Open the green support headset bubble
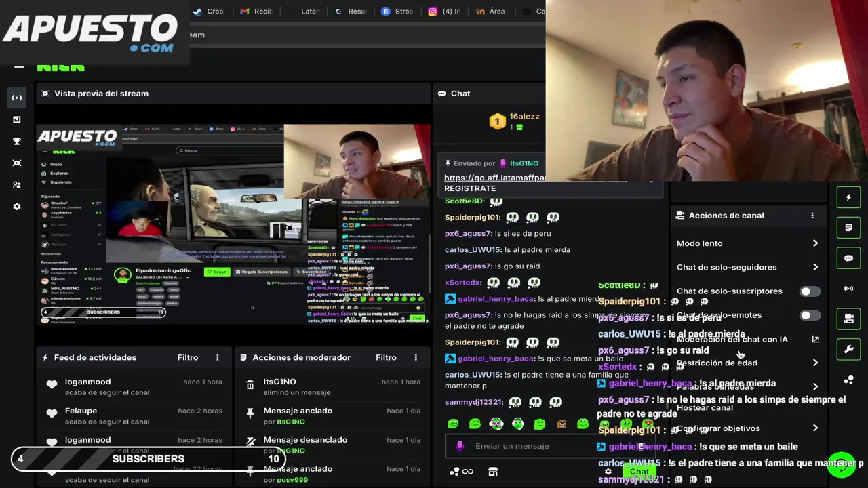Image resolution: width=868 pixels, height=488 pixels. click(842, 465)
